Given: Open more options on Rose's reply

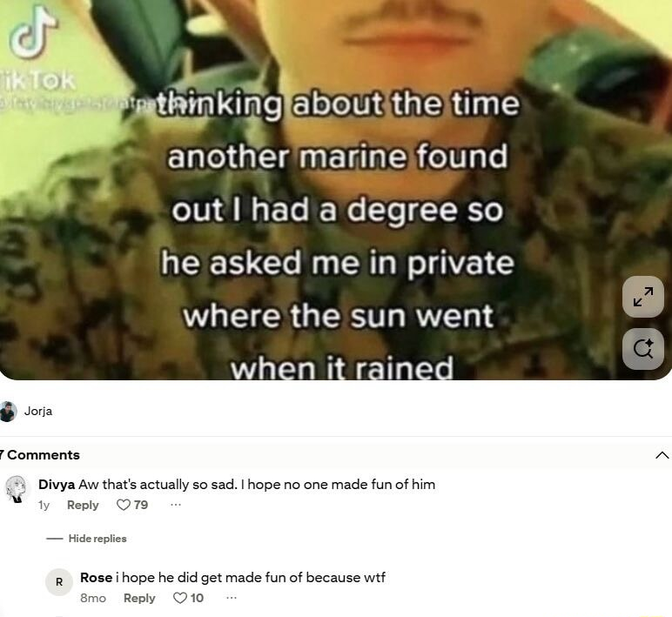Looking at the screenshot, I should click(x=232, y=598).
